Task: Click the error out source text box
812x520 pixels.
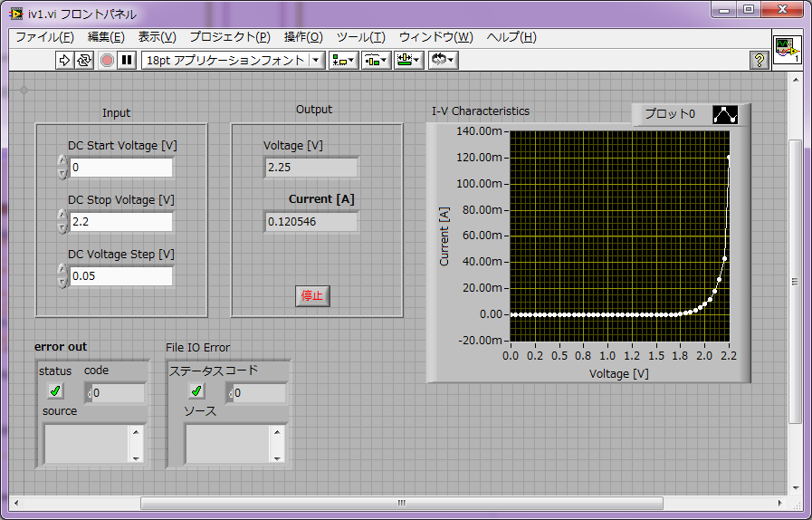Action: point(87,444)
